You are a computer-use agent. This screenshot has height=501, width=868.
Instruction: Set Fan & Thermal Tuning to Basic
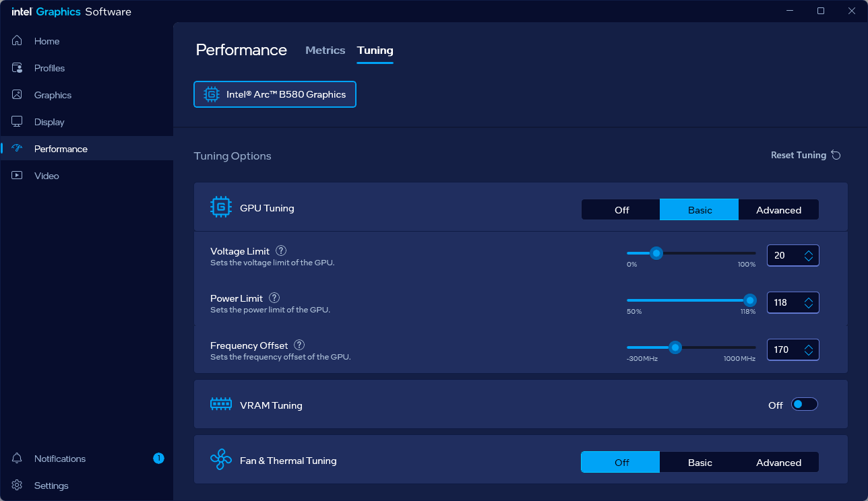700,463
